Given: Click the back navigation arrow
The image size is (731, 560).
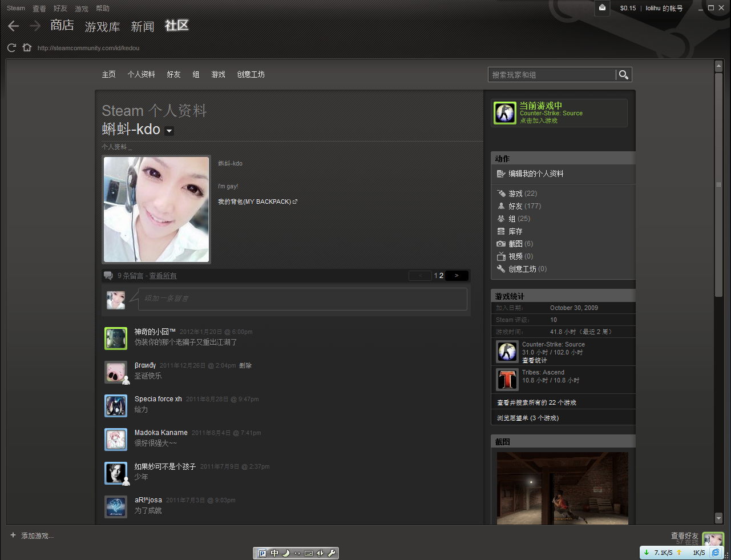Looking at the screenshot, I should tap(13, 26).
